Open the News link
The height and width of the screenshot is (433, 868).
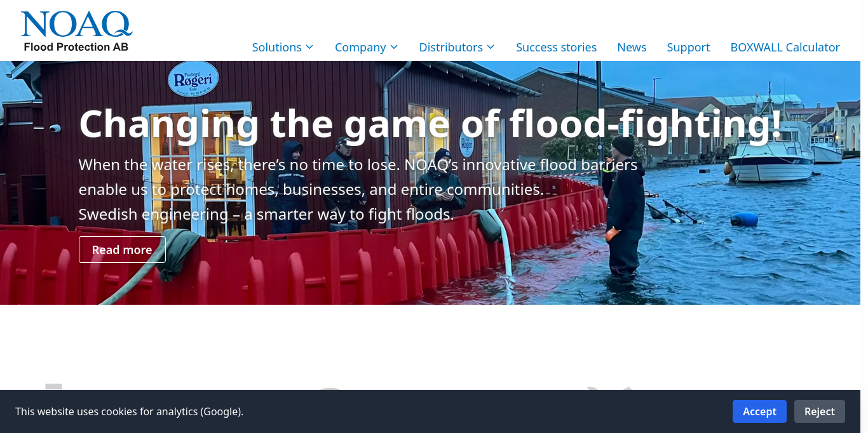click(x=632, y=47)
